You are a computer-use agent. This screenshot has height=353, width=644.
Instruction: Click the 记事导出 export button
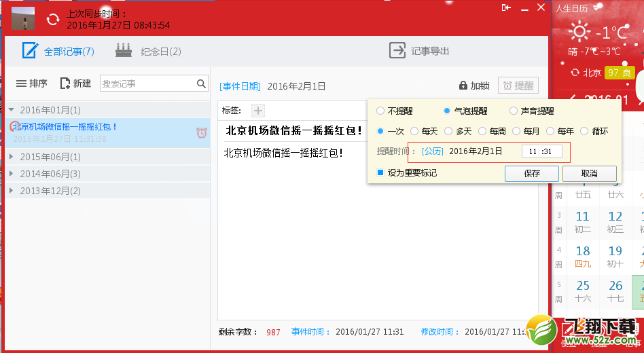tap(419, 51)
